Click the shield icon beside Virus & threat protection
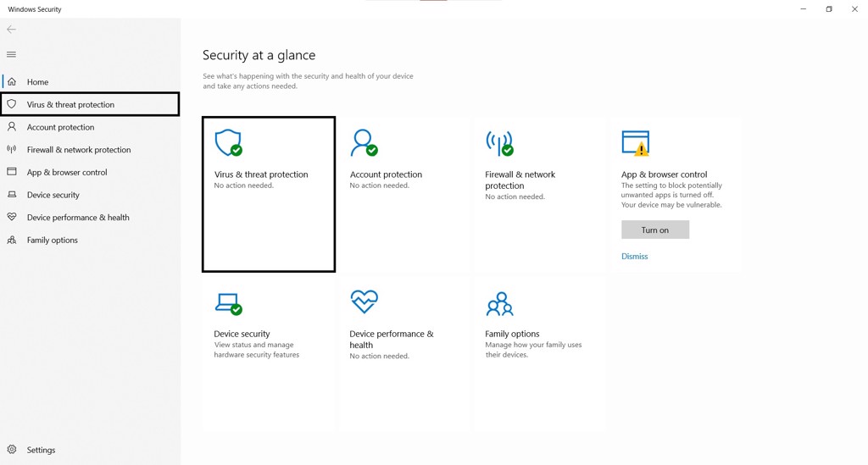 click(12, 104)
